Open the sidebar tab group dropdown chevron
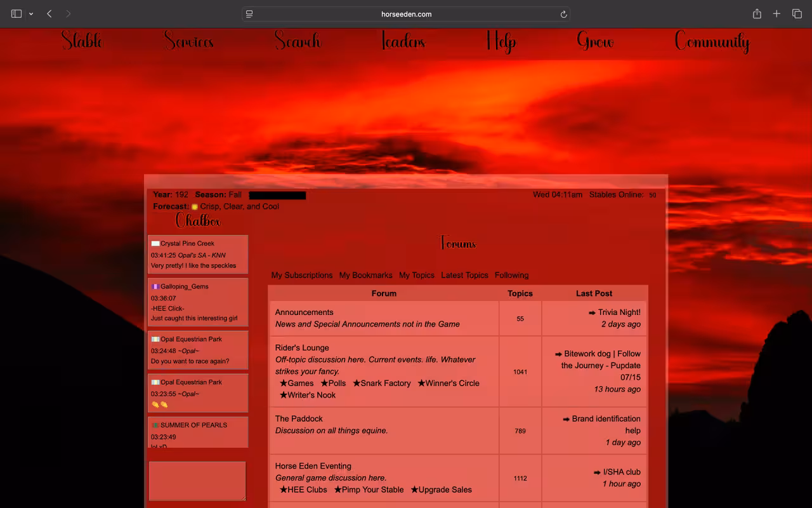The width and height of the screenshot is (812, 508). [x=30, y=14]
